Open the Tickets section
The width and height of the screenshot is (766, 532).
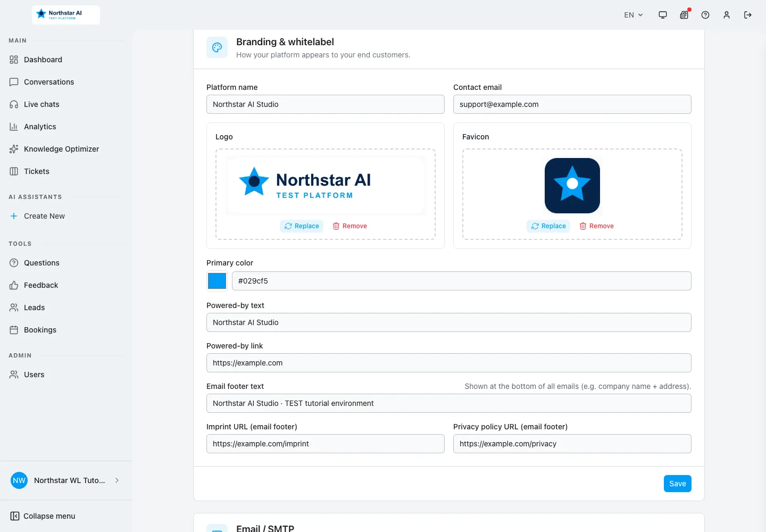tap(66, 171)
